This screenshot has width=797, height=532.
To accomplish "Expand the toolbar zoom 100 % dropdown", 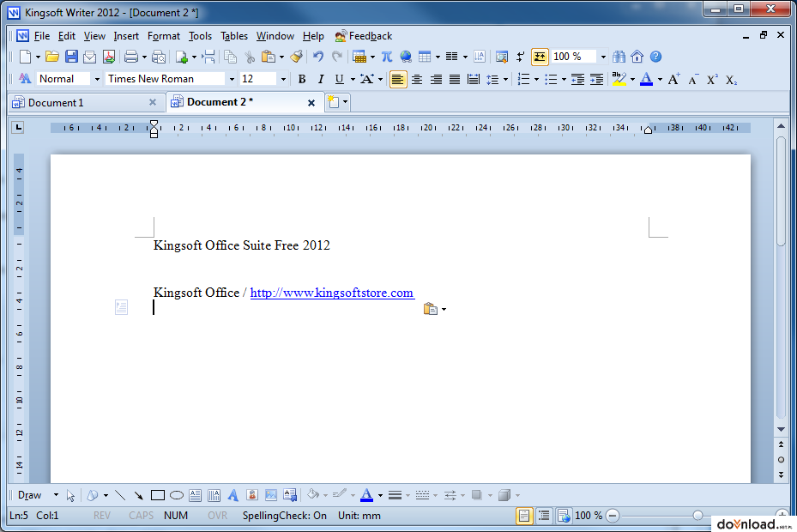I will (603, 57).
